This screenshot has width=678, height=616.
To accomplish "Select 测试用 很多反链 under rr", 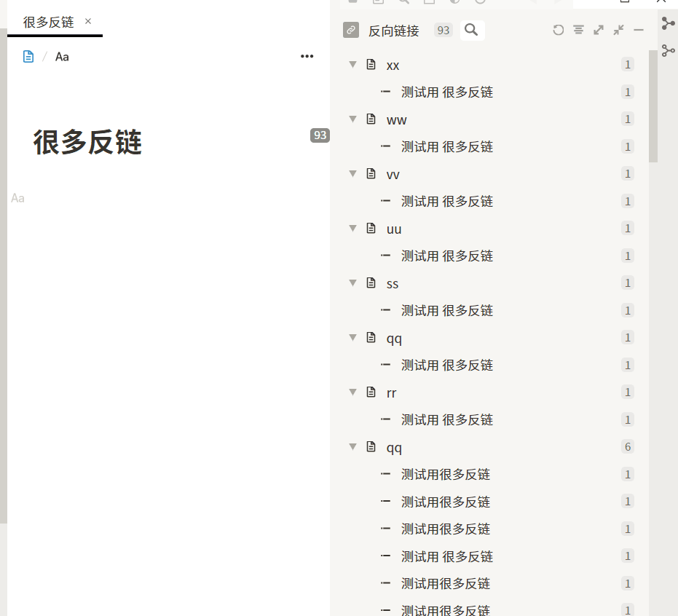I will point(447,419).
